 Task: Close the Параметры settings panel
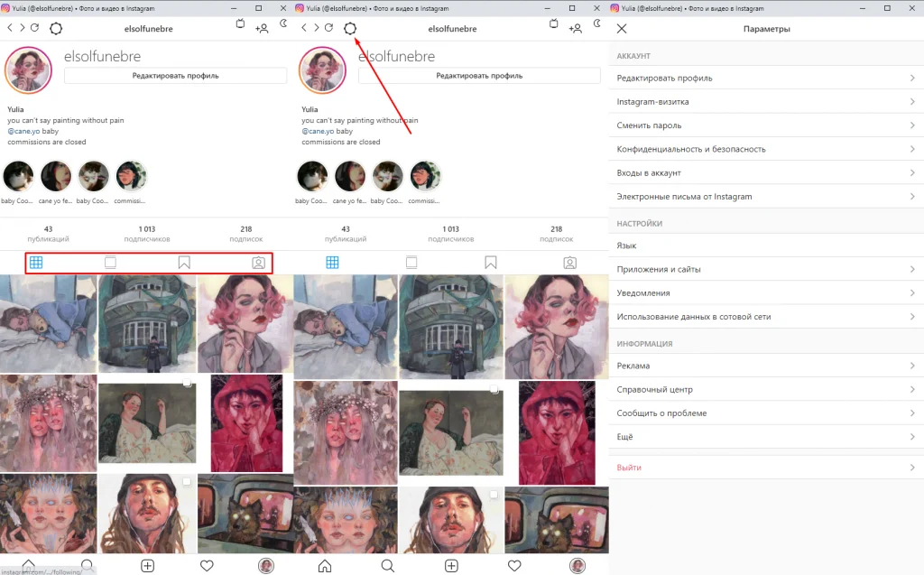(x=622, y=28)
